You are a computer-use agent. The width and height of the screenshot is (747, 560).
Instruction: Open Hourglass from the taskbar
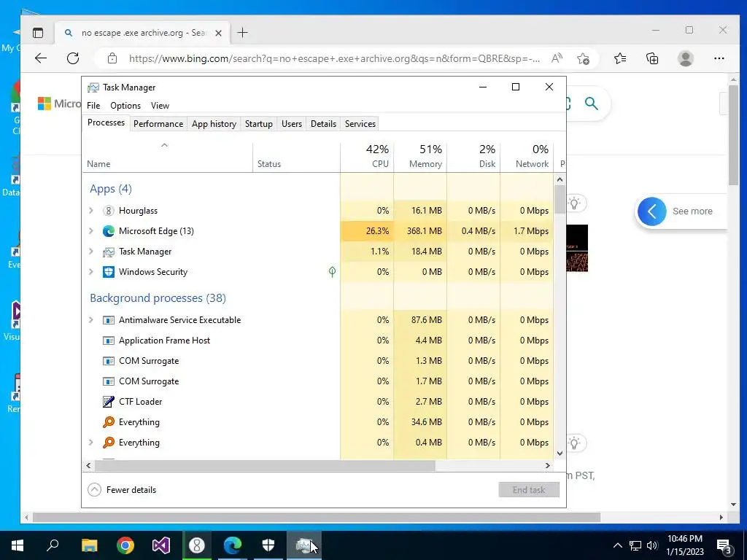tap(197, 545)
